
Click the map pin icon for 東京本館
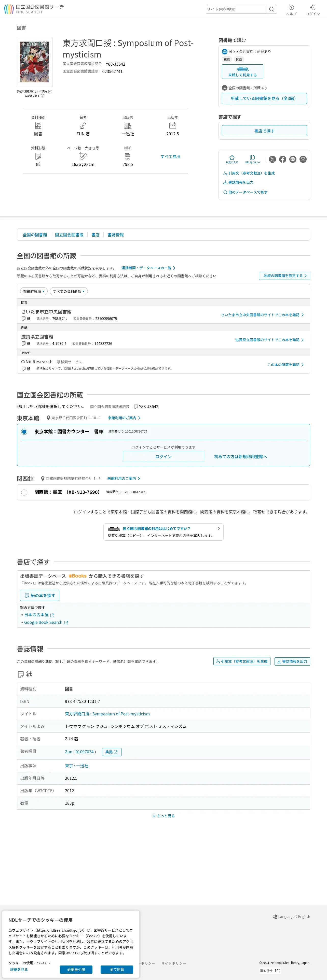coord(48,418)
